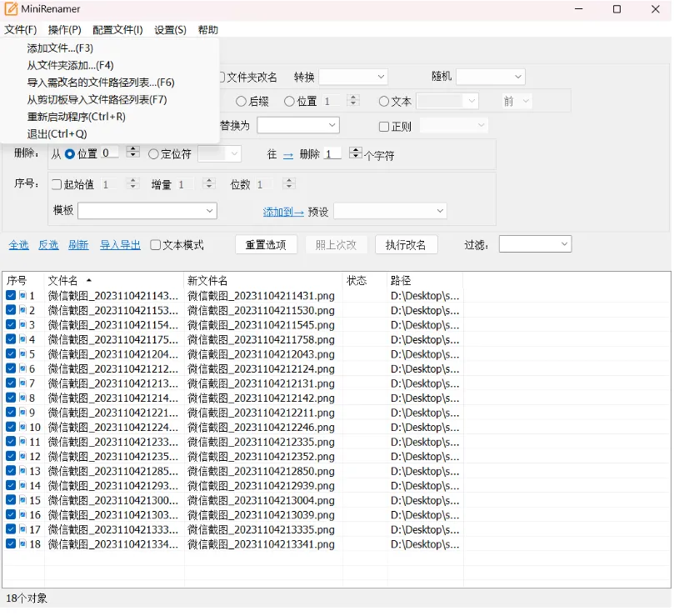
Task: Open the 操作(P) menu
Action: pyautogui.click(x=64, y=30)
